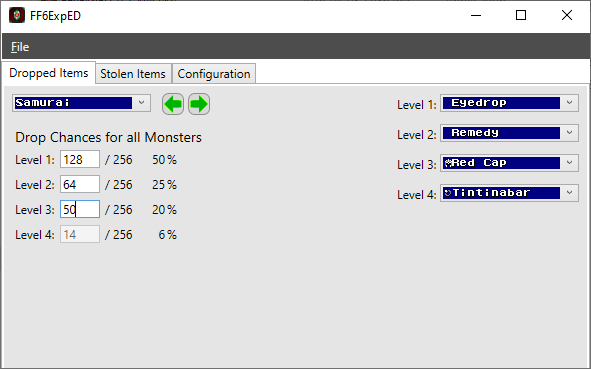Minimize the FF6ExpED window
Viewport: 591px width, 369px height.
click(476, 15)
